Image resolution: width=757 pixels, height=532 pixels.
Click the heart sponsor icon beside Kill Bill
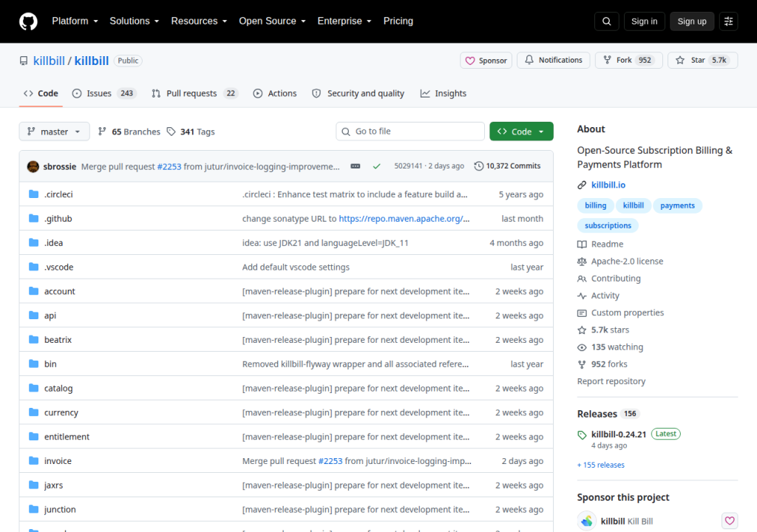[730, 521]
